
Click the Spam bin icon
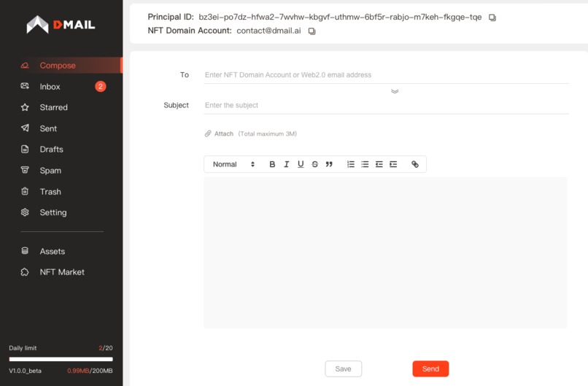25,170
